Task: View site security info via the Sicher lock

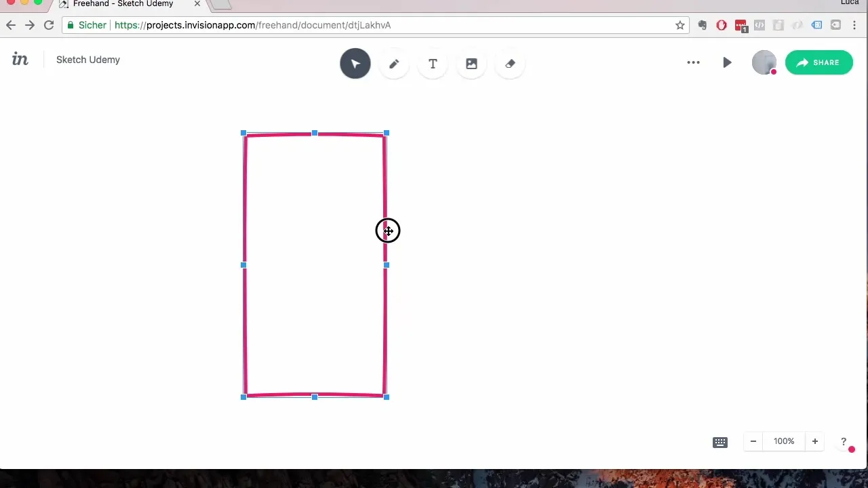Action: [x=86, y=25]
